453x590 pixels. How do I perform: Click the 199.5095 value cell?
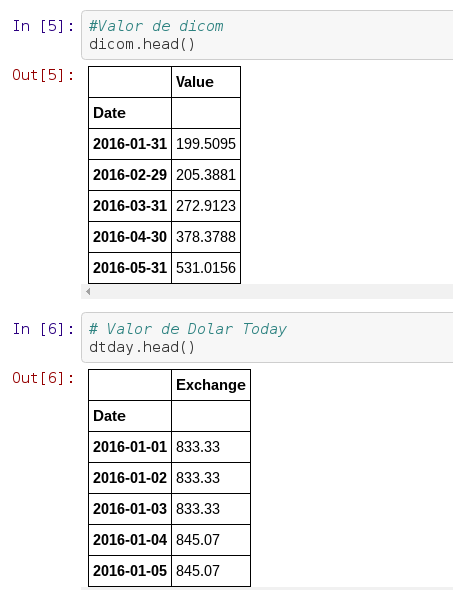pos(206,144)
